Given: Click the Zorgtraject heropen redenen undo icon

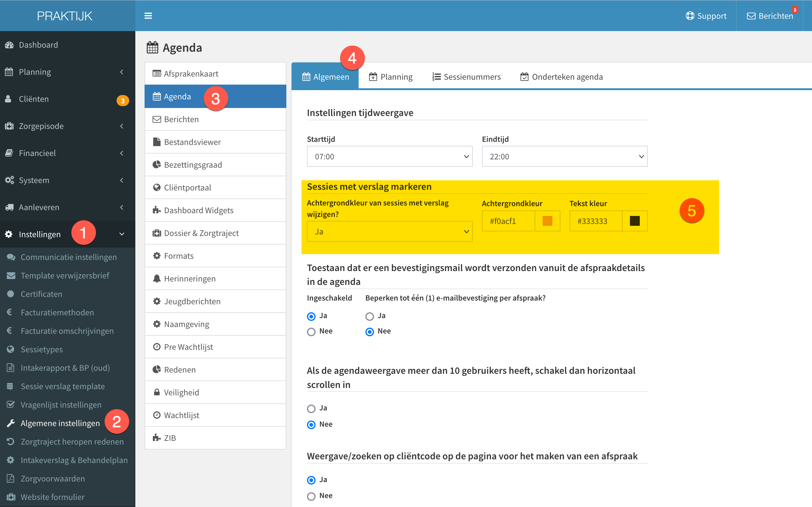Looking at the screenshot, I should pyautogui.click(x=11, y=441).
